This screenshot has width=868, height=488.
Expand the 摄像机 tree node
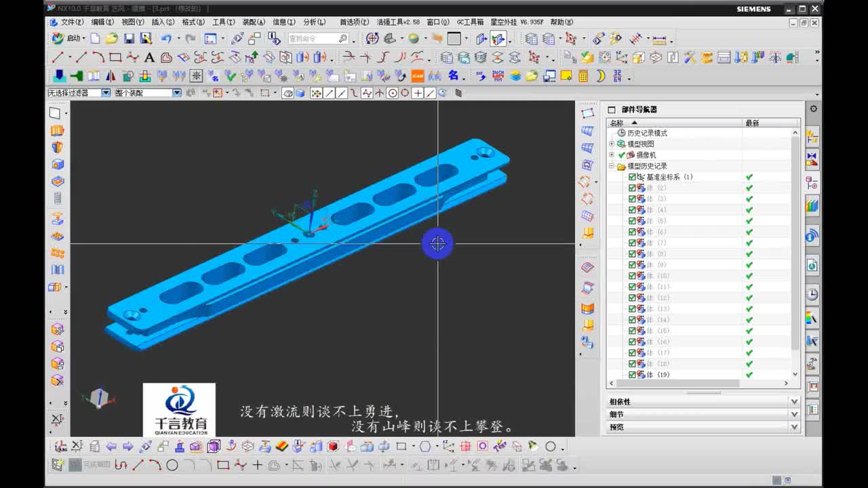pos(612,155)
